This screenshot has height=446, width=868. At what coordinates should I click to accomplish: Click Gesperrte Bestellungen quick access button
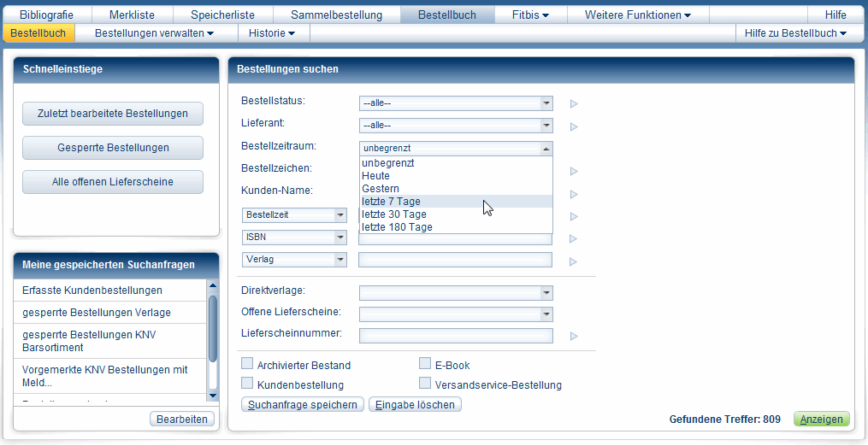113,148
